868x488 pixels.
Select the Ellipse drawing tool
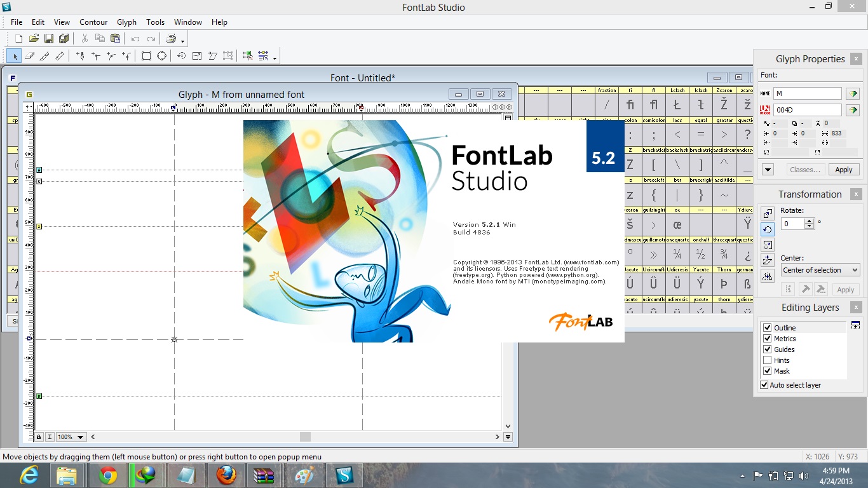pyautogui.click(x=161, y=56)
